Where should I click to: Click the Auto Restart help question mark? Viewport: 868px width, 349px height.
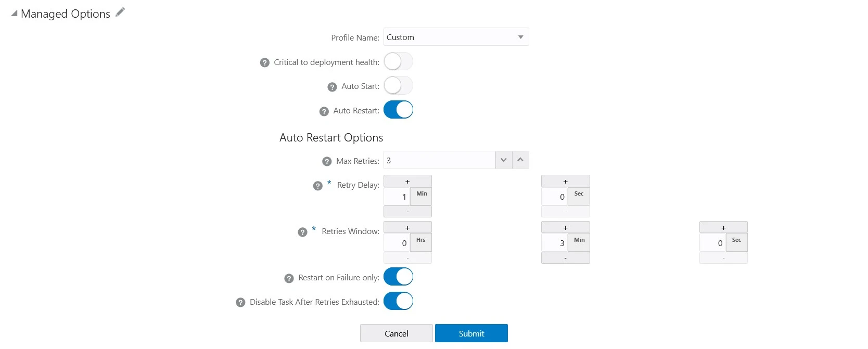pos(324,111)
